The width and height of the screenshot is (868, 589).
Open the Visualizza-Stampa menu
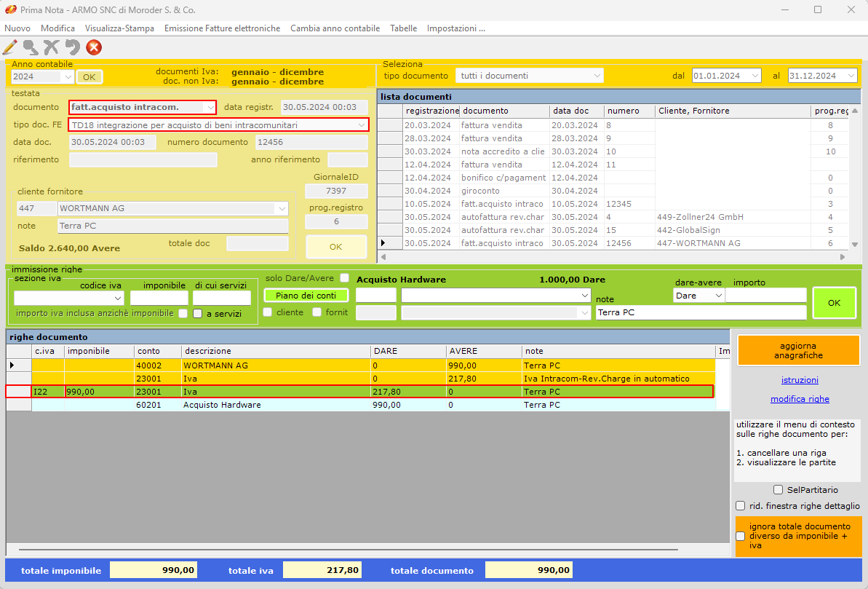(x=119, y=28)
